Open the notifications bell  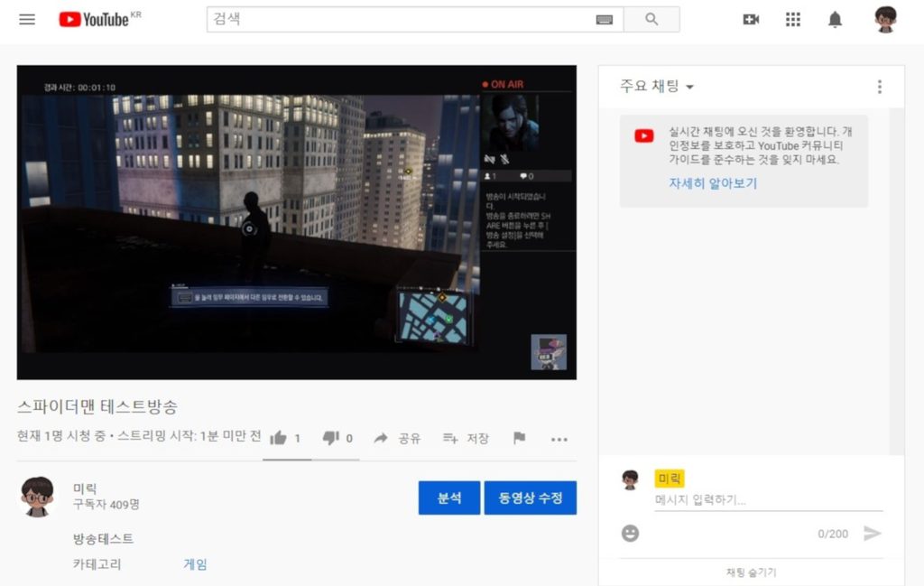click(x=835, y=20)
